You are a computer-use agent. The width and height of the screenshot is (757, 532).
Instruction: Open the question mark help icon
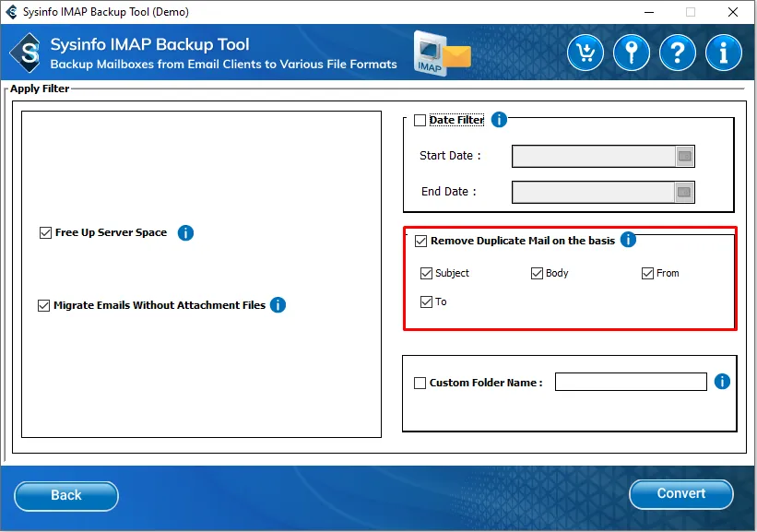[x=678, y=53]
